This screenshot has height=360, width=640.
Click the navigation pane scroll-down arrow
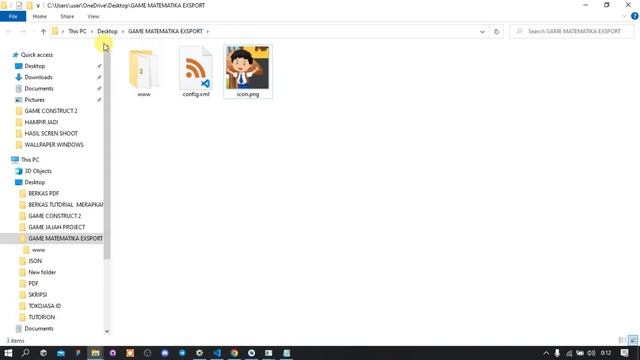click(107, 331)
